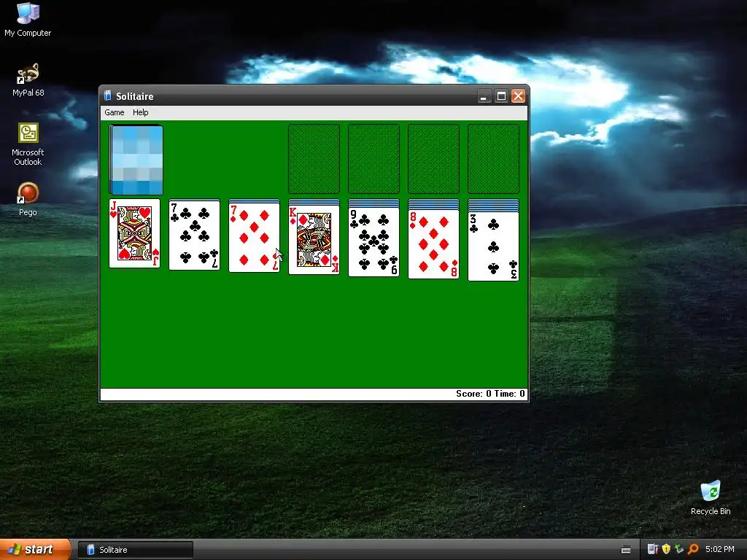
Task: Click the second empty foundation slot
Action: point(374,159)
